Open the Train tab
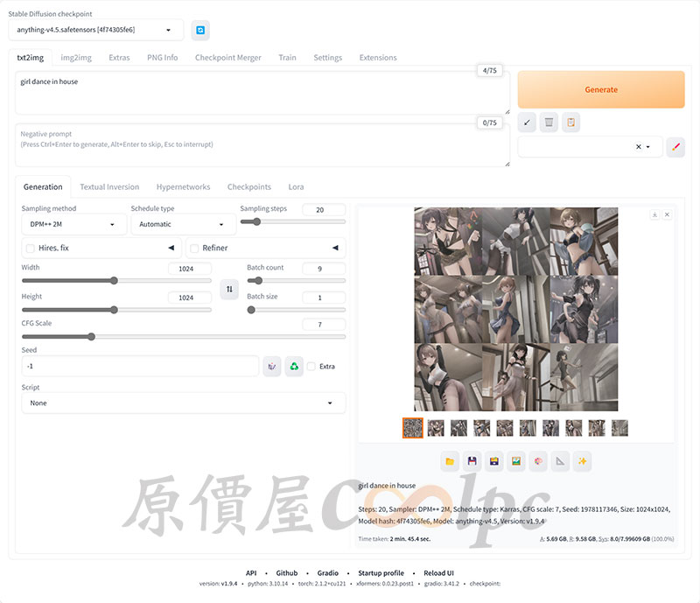This screenshot has width=700, height=603. tap(287, 58)
